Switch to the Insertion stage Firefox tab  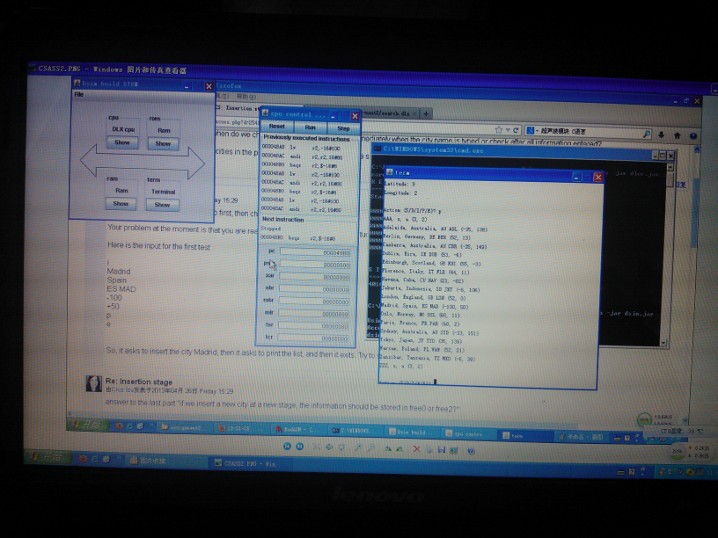coord(237,108)
